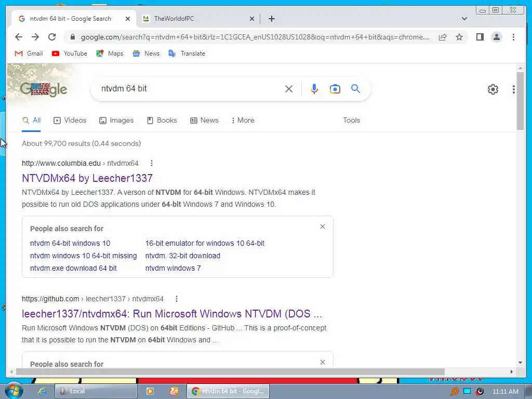The image size is (532, 399).
Task: Search ntvdm windows 7 suggestion
Action: (x=173, y=268)
